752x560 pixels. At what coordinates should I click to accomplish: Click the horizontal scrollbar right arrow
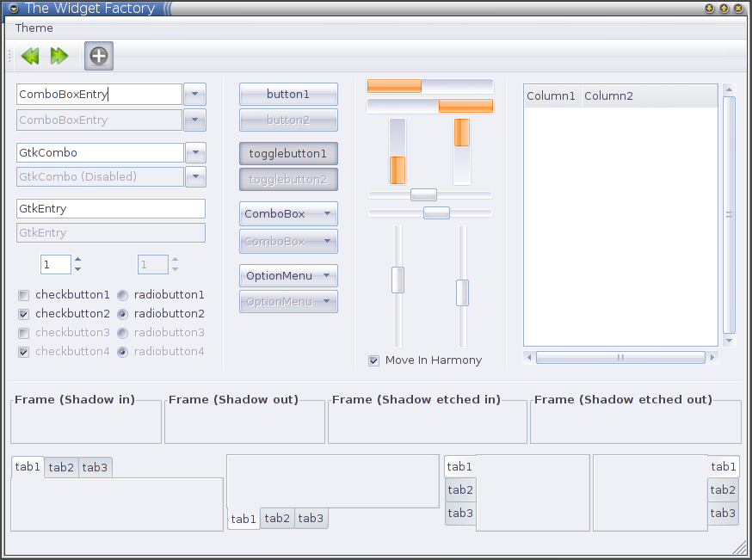coord(712,357)
